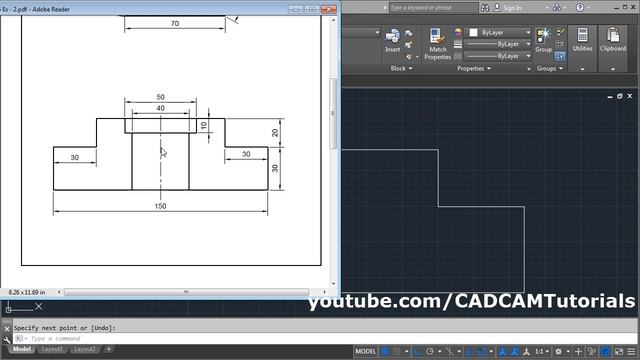The image size is (640, 360).
Task: Click the status bar Customization menu icon
Action: tap(631, 351)
